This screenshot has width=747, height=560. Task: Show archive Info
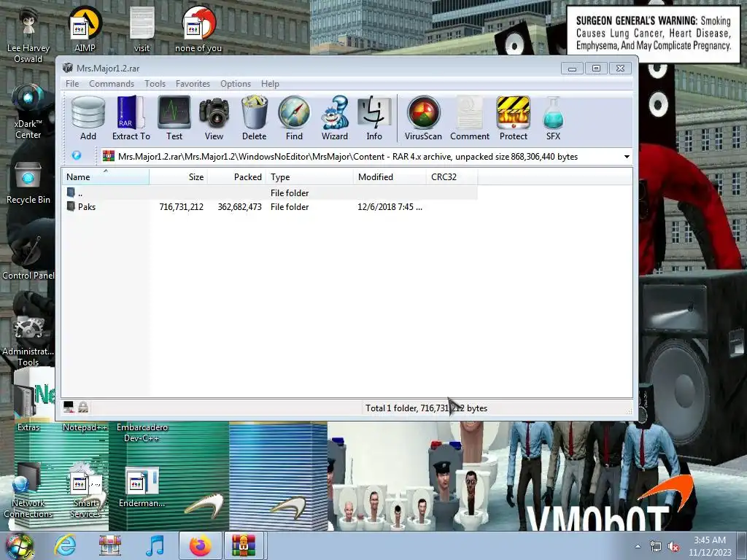374,118
